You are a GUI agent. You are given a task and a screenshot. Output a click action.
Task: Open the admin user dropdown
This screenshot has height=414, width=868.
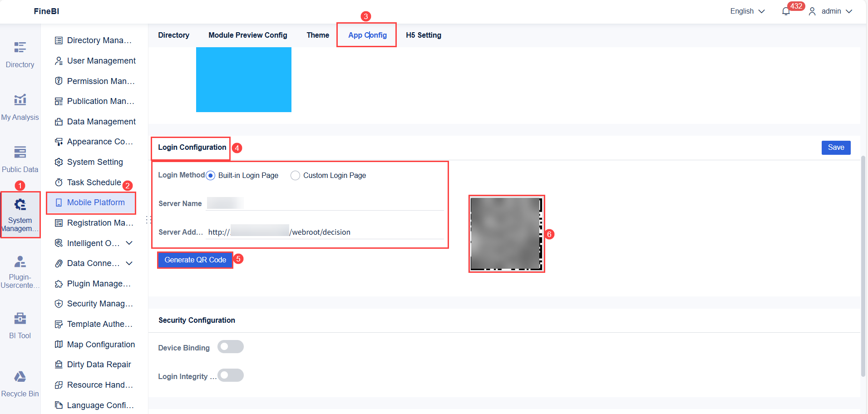tap(831, 11)
